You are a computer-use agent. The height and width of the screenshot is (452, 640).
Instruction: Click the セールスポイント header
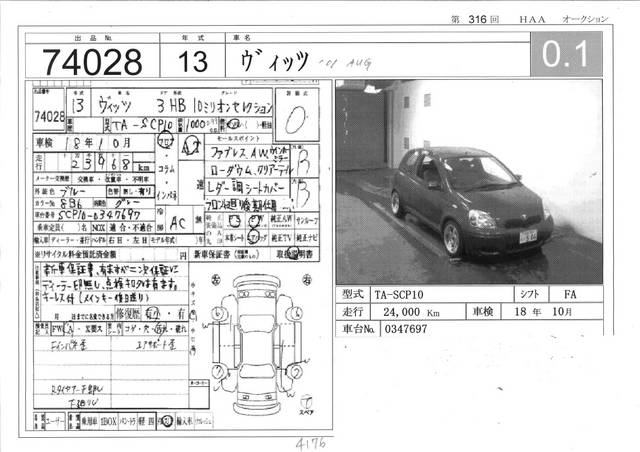(x=238, y=139)
